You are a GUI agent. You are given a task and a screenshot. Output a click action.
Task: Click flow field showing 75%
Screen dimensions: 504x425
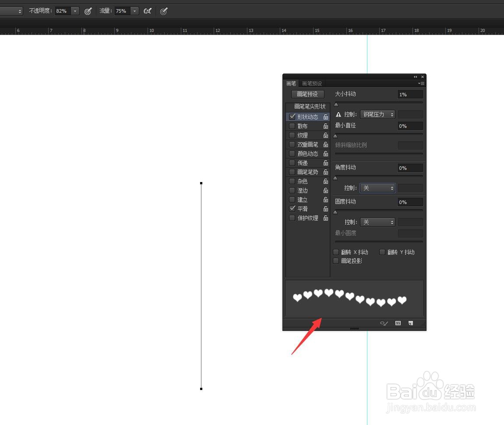123,11
